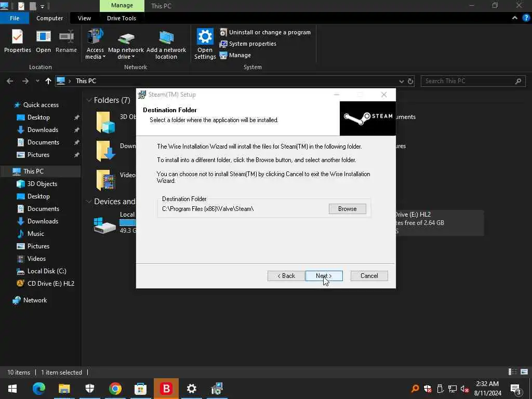
Task: Collapse the Folders (7) group
Action: [89, 100]
